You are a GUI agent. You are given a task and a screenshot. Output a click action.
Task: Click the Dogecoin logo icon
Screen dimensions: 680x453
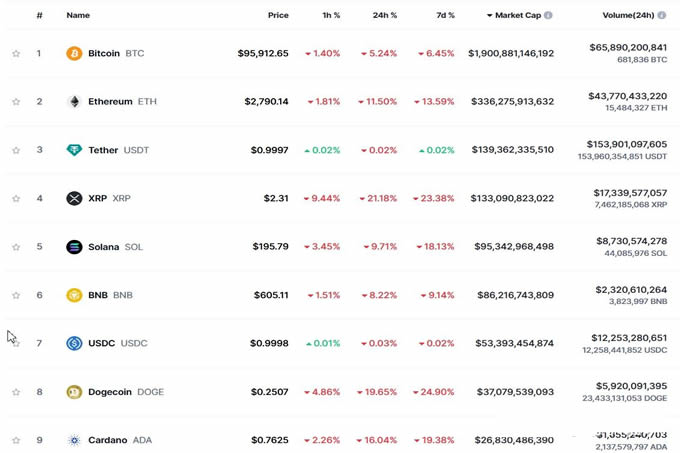pos(74,392)
